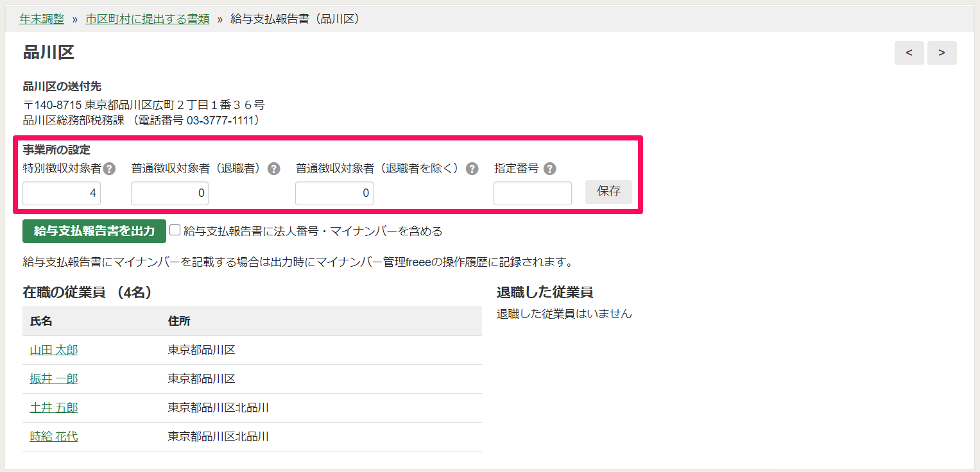The image size is (980, 472).
Task: View employee 時給 花代 details
Action: (x=54, y=437)
